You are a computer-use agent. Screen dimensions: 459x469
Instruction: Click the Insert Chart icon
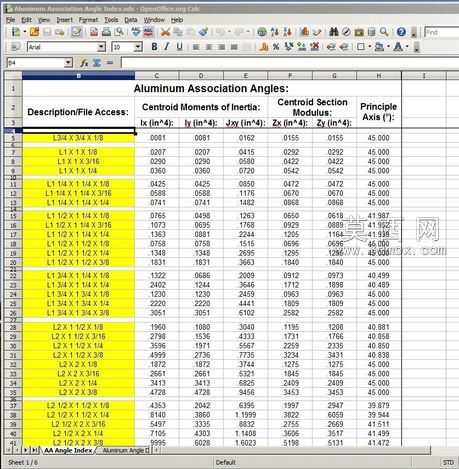(x=304, y=32)
